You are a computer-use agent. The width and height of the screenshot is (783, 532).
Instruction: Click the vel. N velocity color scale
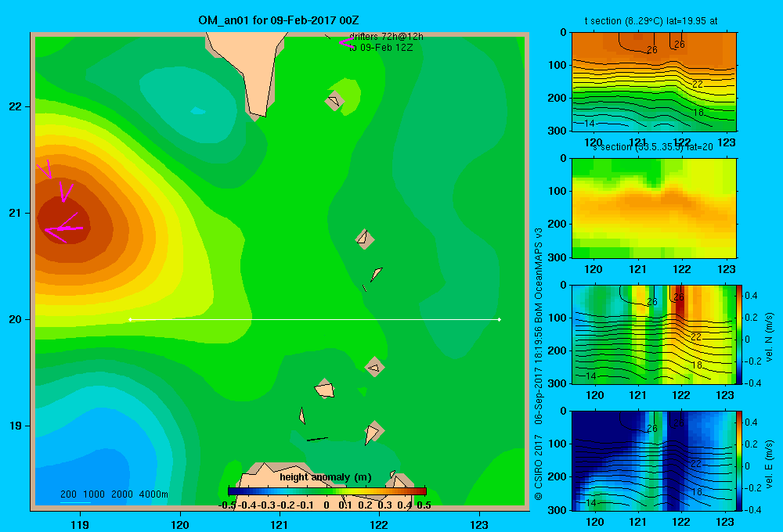[740, 334]
